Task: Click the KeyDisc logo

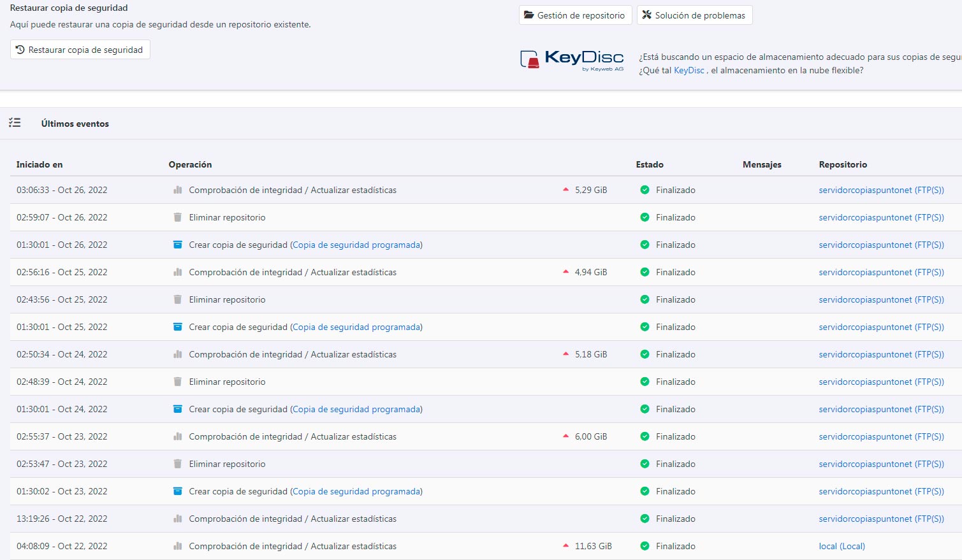Action: click(x=572, y=60)
